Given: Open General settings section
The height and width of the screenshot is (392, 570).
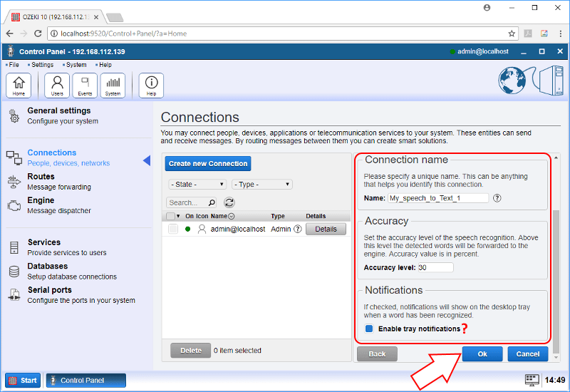Looking at the screenshot, I should click(63, 115).
